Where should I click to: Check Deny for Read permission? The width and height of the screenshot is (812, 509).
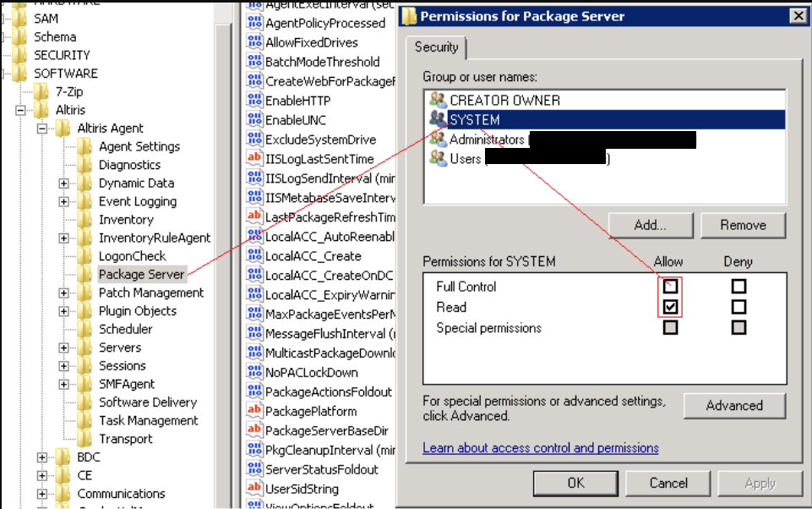tap(738, 307)
